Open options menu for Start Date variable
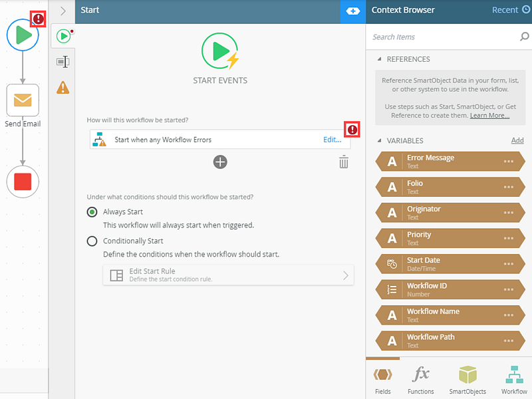The width and height of the screenshot is (532, 399). point(508,264)
